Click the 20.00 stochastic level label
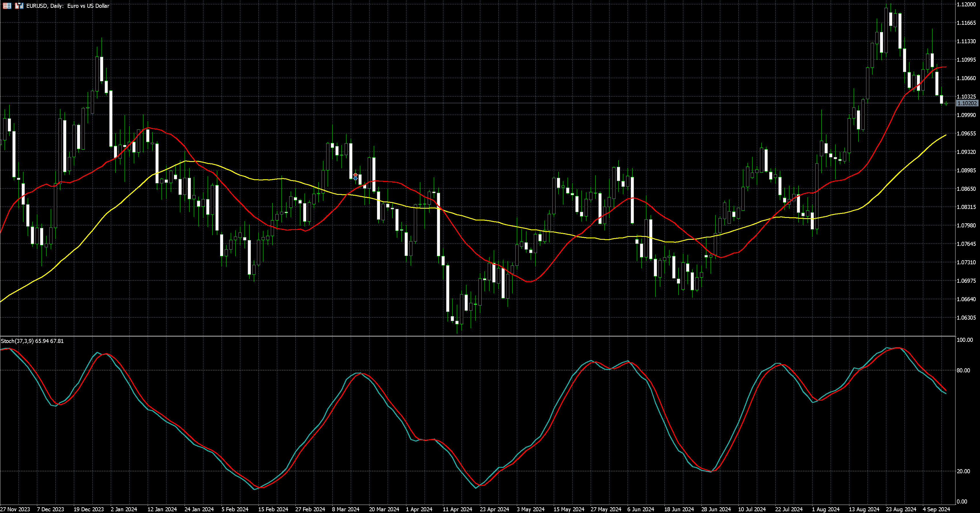 [963, 471]
